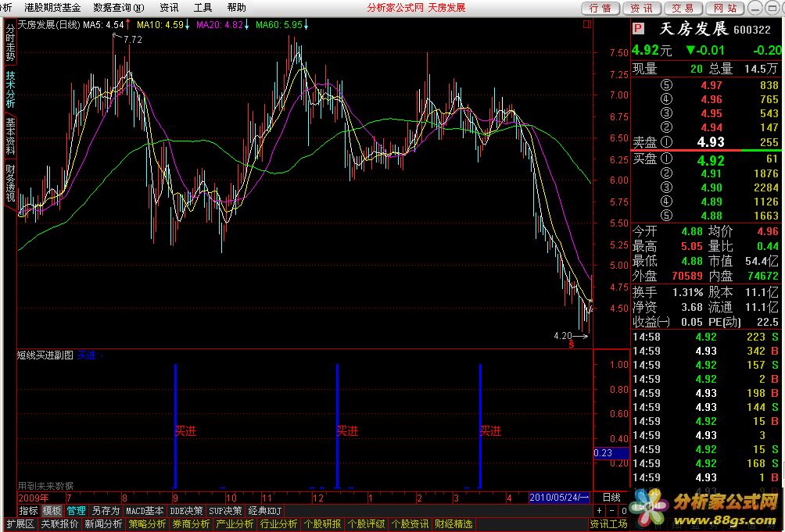
Task: Open the 数据查询(N) menu
Action: 119,8
